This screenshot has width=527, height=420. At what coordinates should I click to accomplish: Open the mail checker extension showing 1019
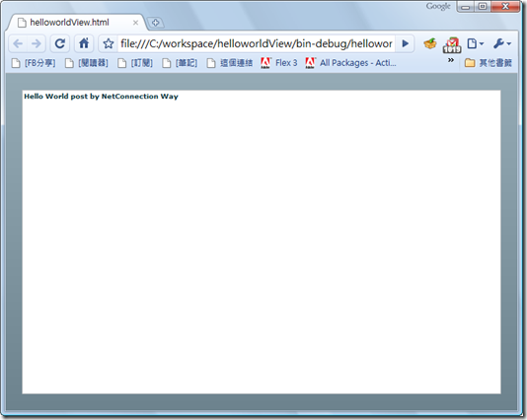452,45
